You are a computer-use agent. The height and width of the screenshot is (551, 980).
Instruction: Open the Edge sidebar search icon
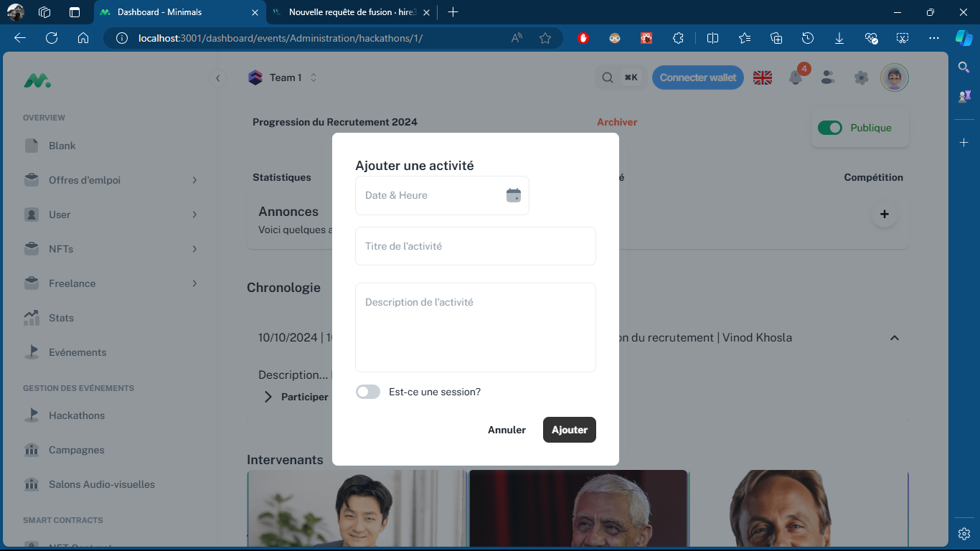pyautogui.click(x=964, y=67)
